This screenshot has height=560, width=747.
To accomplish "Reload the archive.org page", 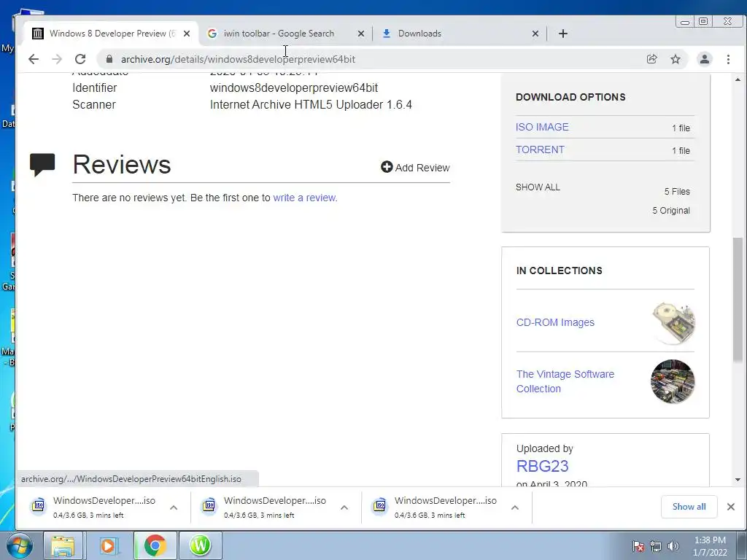I will pyautogui.click(x=80, y=59).
